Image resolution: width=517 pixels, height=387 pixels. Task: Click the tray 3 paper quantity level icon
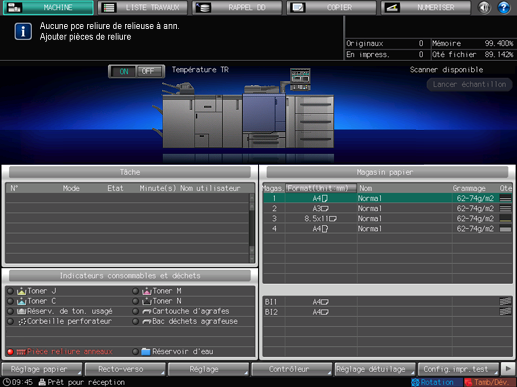(x=505, y=219)
